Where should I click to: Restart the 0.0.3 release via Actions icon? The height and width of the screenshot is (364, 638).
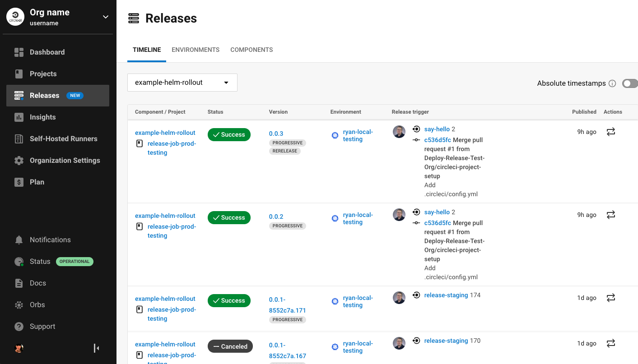610,132
